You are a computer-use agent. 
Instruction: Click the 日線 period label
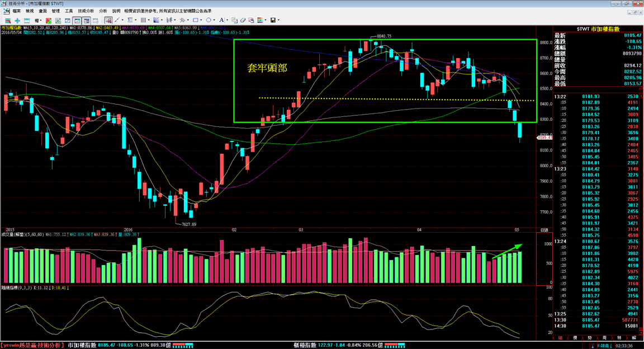[x=544, y=230]
